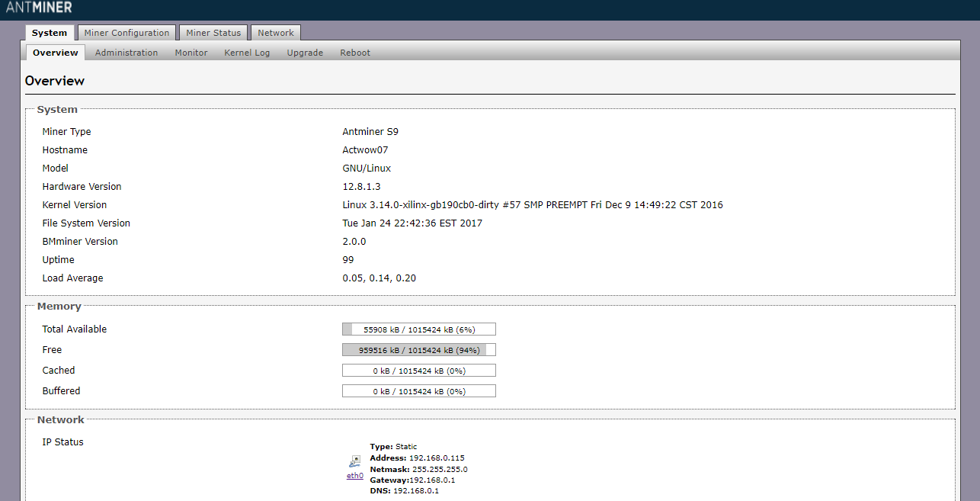The height and width of the screenshot is (501, 980).
Task: Click the Total Available memory bar
Action: click(x=419, y=329)
